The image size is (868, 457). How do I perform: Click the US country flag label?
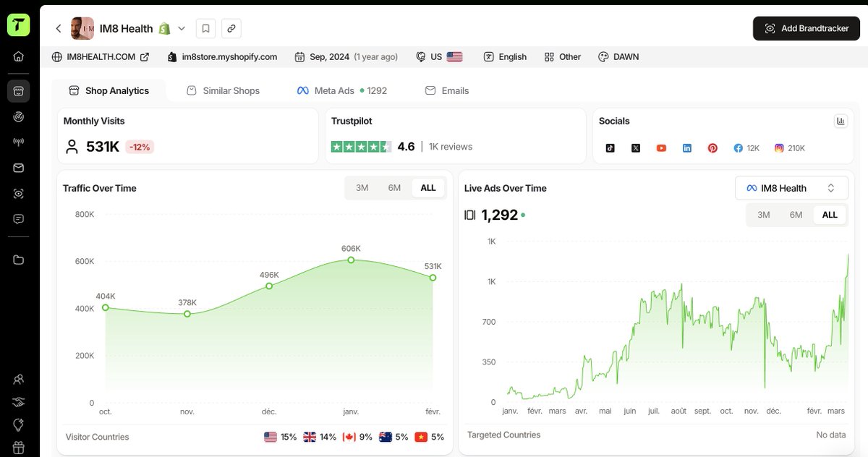(440, 56)
